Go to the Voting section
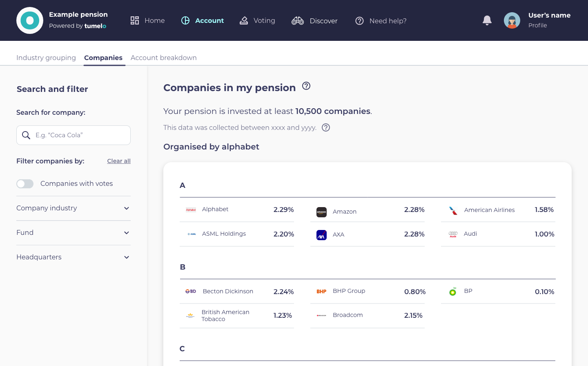 [257, 20]
